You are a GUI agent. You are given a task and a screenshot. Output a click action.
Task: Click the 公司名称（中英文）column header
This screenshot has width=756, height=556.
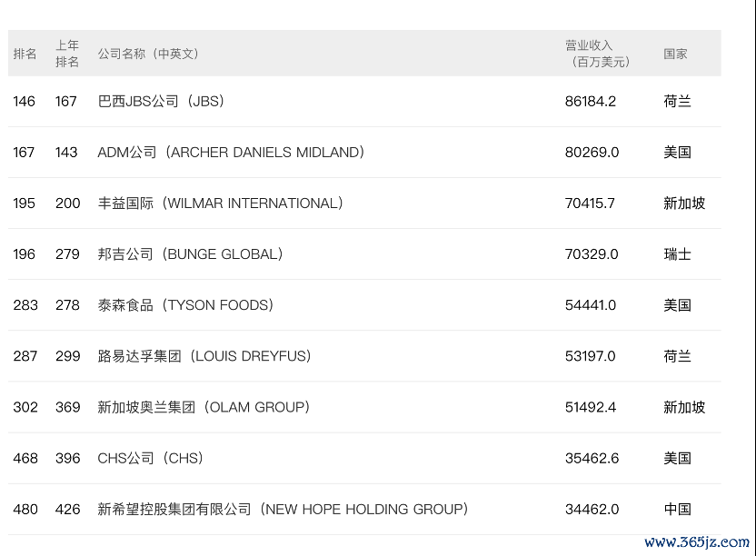[148, 54]
